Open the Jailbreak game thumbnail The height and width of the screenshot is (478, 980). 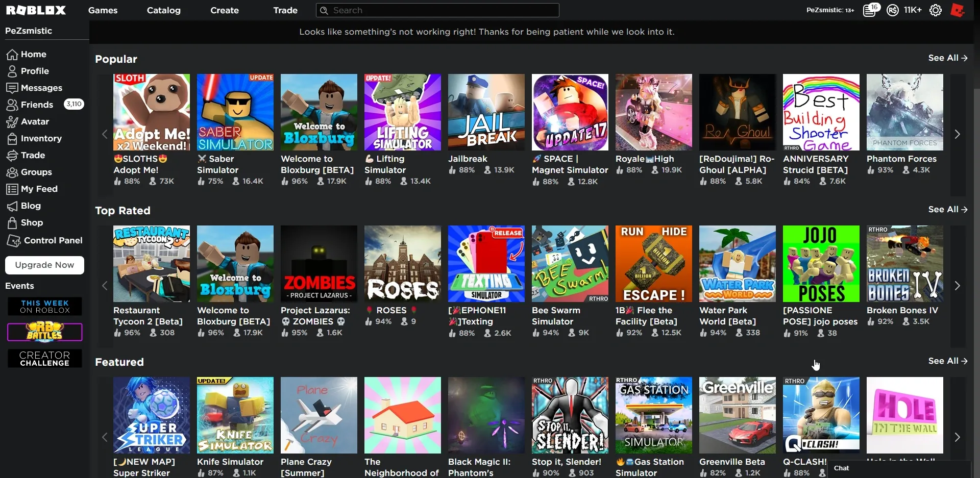tap(486, 112)
